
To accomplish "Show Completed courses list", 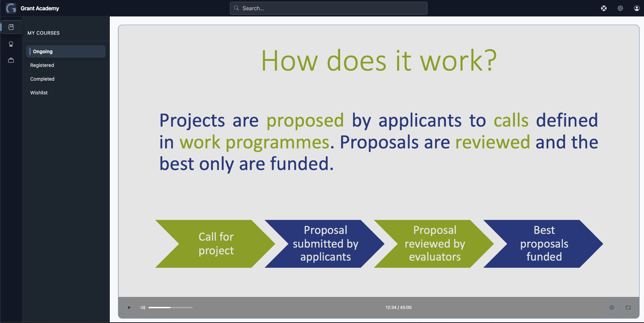I will (x=42, y=79).
